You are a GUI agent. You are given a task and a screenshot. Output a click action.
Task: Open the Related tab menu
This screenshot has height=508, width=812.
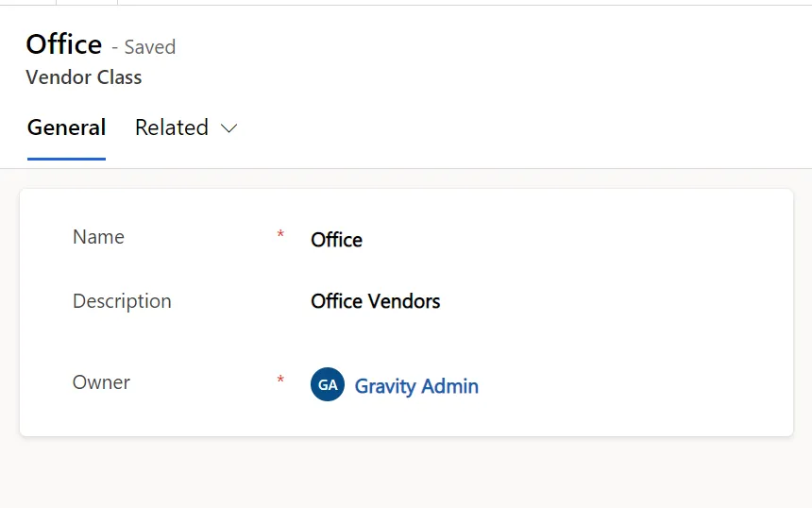pyautogui.click(x=186, y=127)
